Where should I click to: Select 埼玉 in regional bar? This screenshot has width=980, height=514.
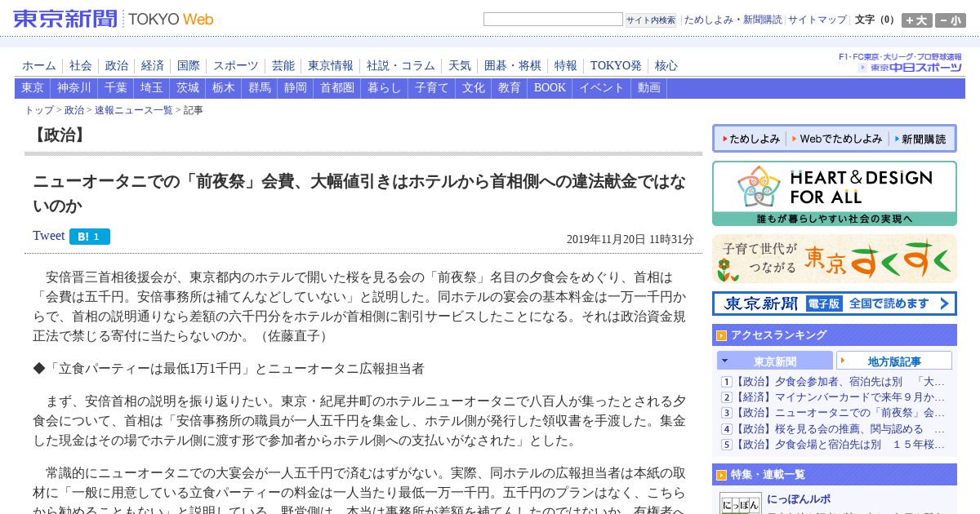coord(152,88)
